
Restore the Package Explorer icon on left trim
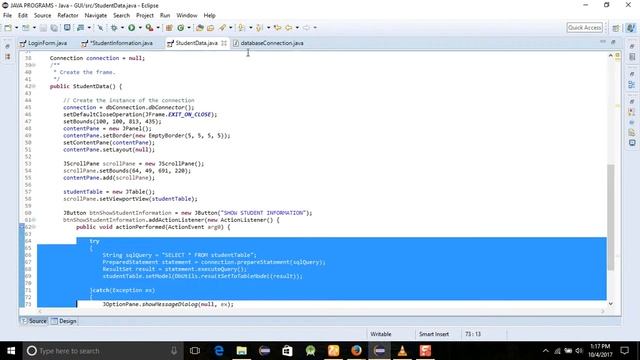click(x=8, y=57)
